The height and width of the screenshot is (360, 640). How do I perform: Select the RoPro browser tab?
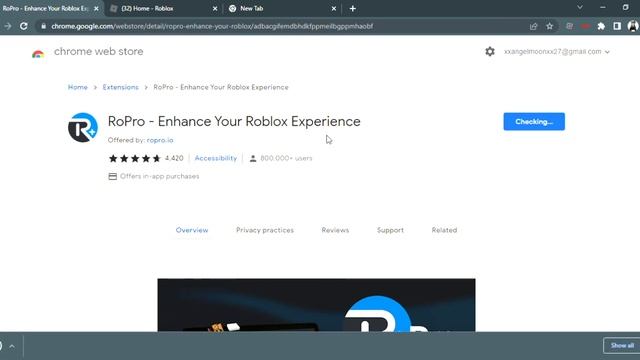(x=45, y=8)
